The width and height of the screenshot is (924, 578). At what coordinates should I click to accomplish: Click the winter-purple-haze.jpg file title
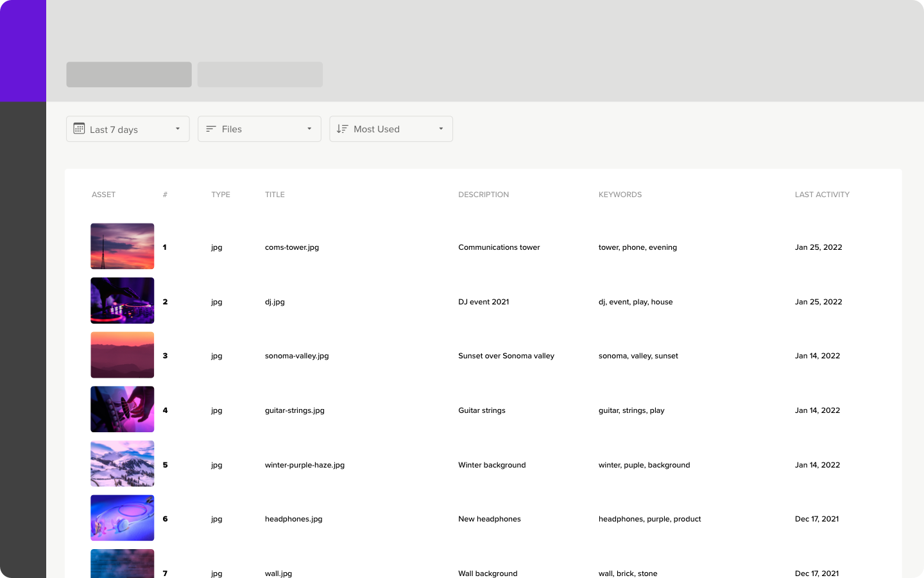305,465
